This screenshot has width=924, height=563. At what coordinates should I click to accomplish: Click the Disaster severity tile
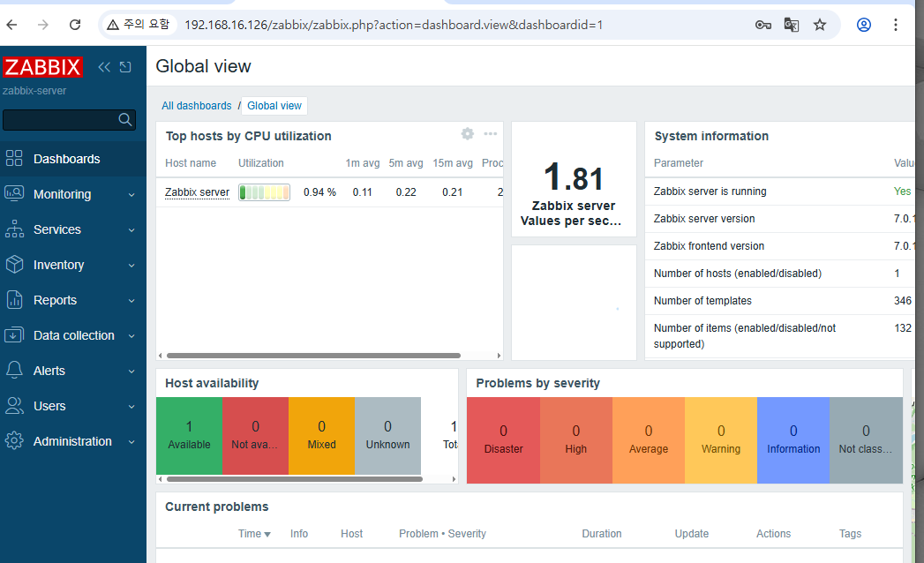503,440
